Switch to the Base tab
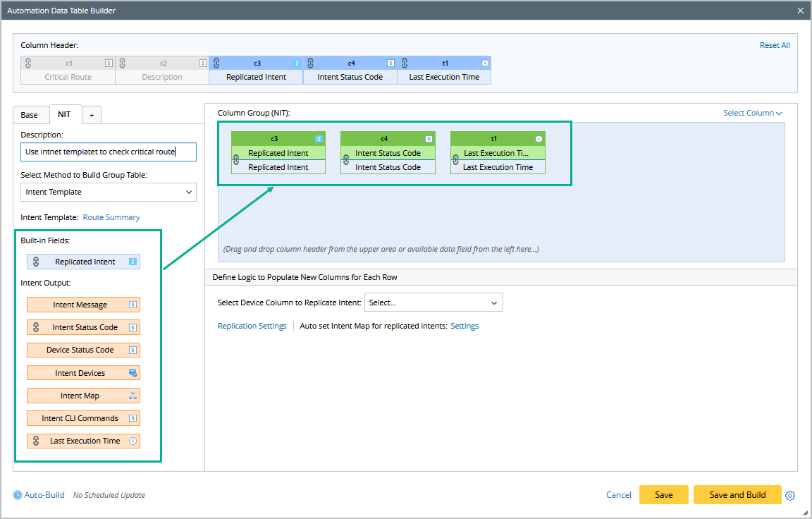Image resolution: width=812 pixels, height=519 pixels. tap(30, 115)
